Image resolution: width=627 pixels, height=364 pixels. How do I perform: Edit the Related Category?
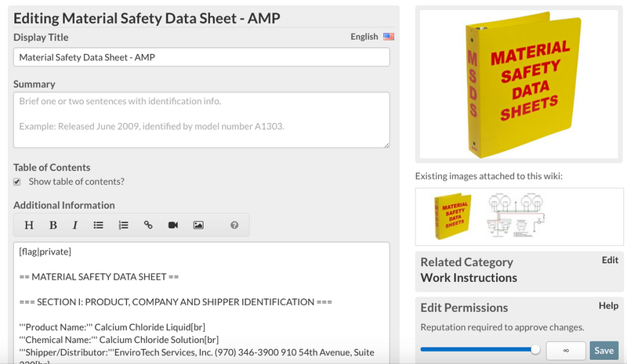(x=610, y=260)
